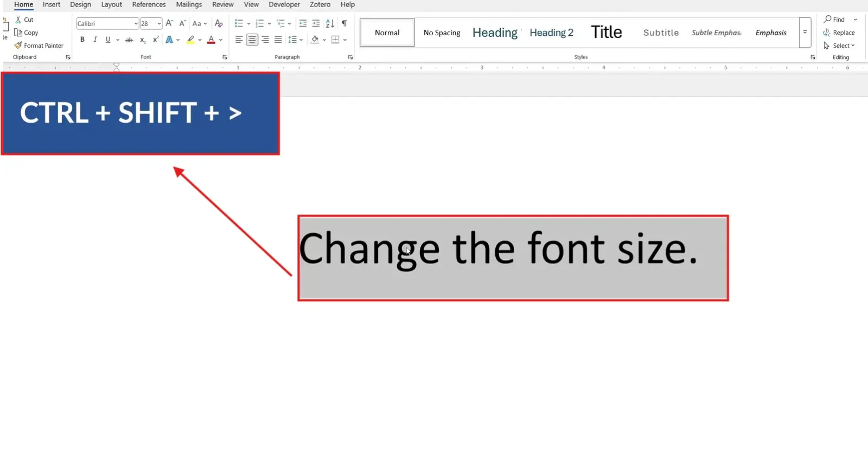Screen dimensions: 868x453
Task: Apply paragraph shading with the bucket icon
Action: tap(315, 40)
